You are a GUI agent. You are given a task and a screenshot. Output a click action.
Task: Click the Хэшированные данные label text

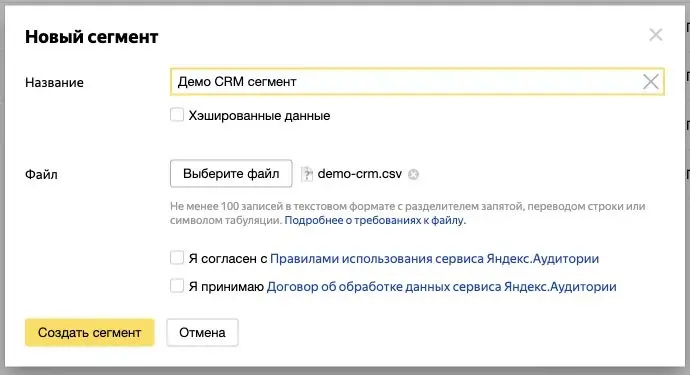(x=259, y=116)
